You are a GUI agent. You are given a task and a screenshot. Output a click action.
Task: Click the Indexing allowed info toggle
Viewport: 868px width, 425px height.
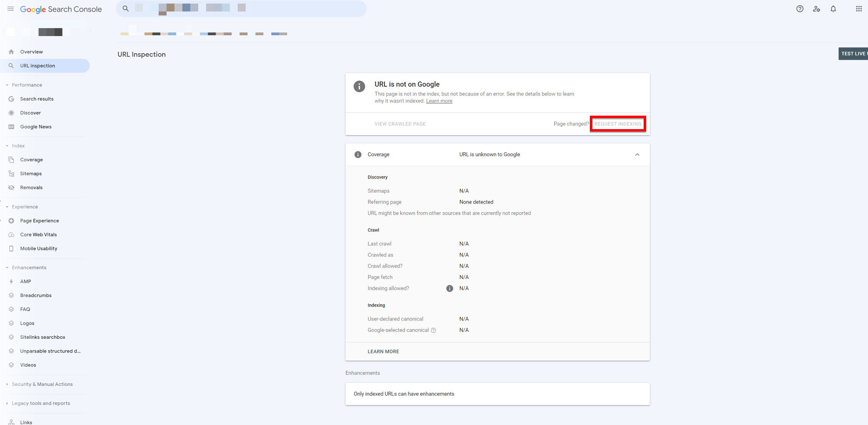click(x=449, y=288)
